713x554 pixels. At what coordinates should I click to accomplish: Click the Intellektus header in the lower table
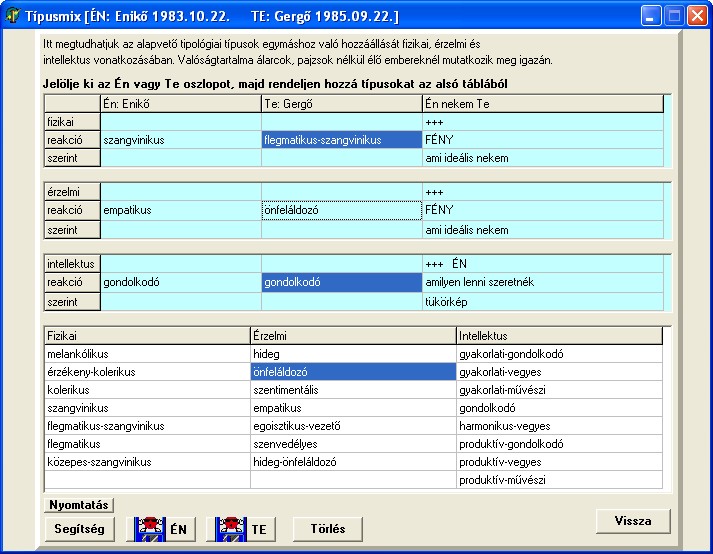[559, 336]
